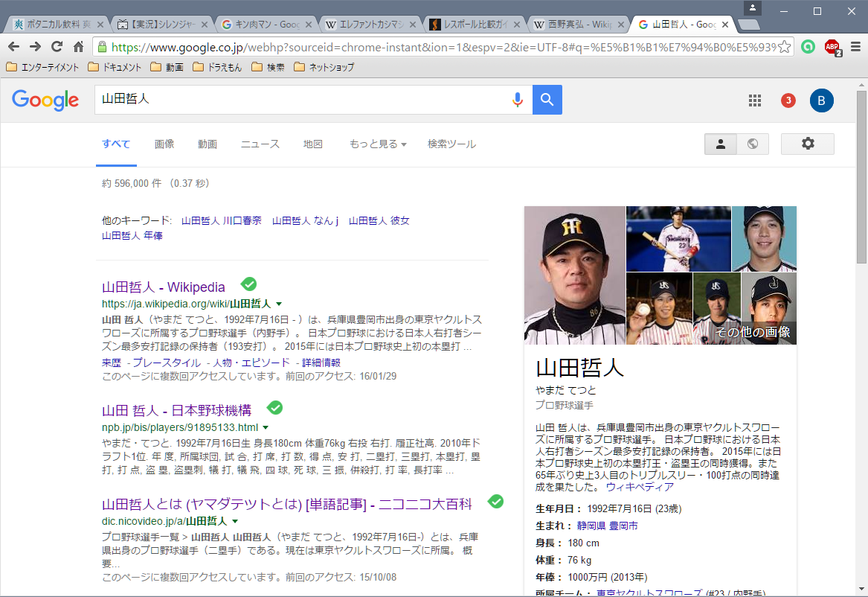868x597 pixels.
Task: Click the ウィキペディア link in knowledge panel
Action: (x=640, y=487)
